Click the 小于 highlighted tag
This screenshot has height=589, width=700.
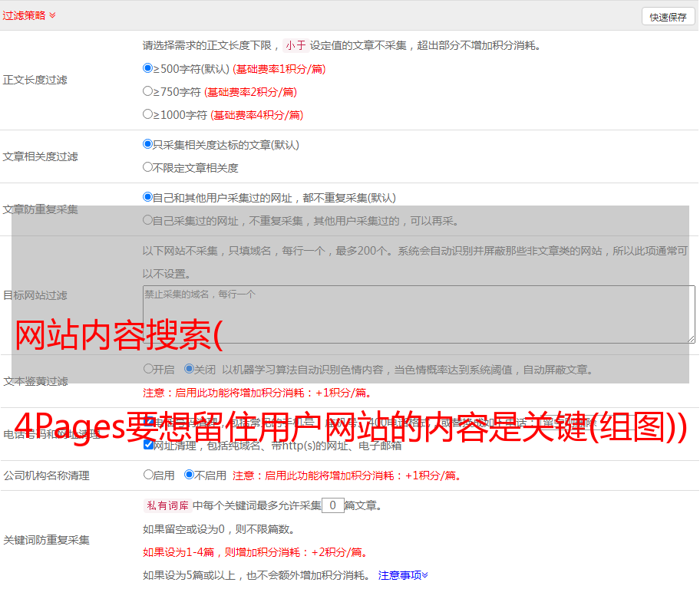tap(296, 45)
